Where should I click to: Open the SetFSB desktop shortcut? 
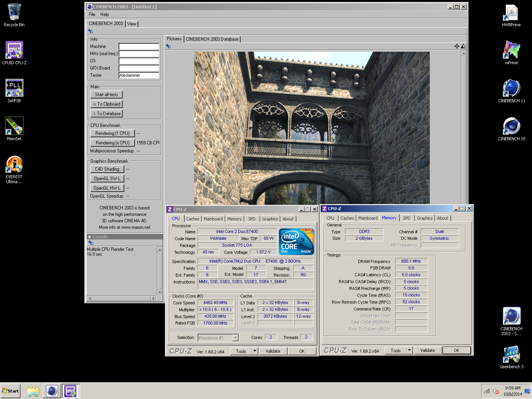pos(14,91)
